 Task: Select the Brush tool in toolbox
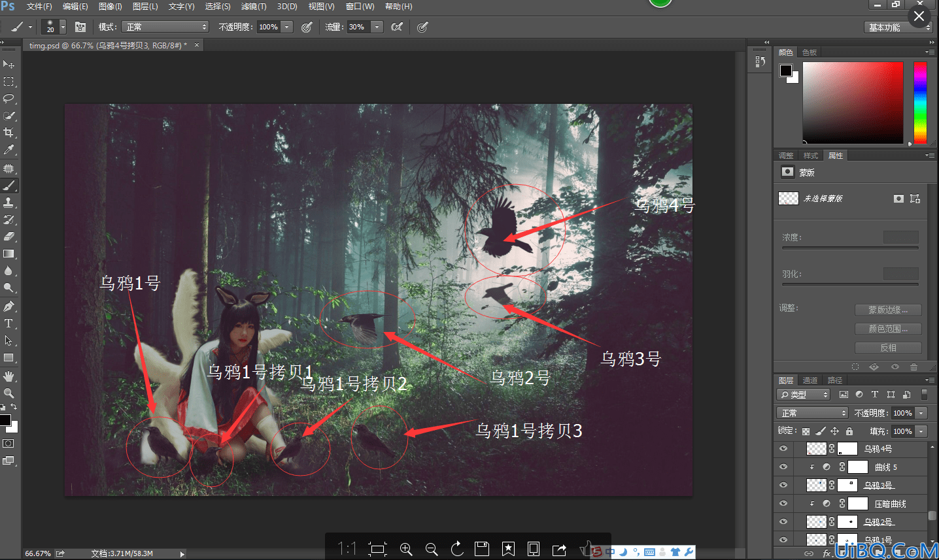(x=9, y=186)
